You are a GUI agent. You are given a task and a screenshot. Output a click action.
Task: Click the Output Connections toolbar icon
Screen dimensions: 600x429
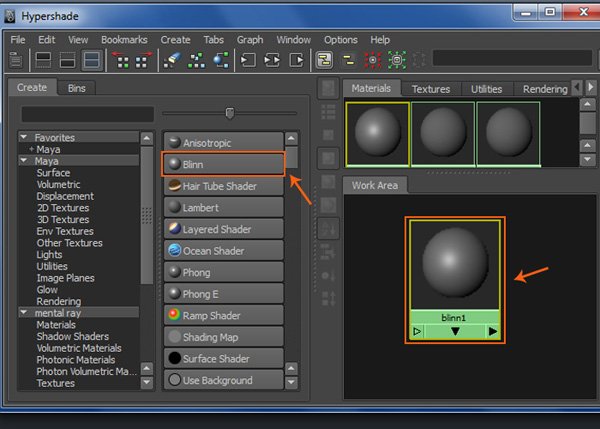(x=296, y=60)
